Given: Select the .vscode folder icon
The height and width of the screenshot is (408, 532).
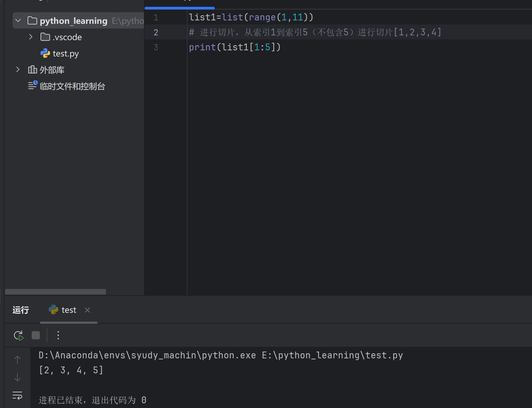Looking at the screenshot, I should [45, 37].
